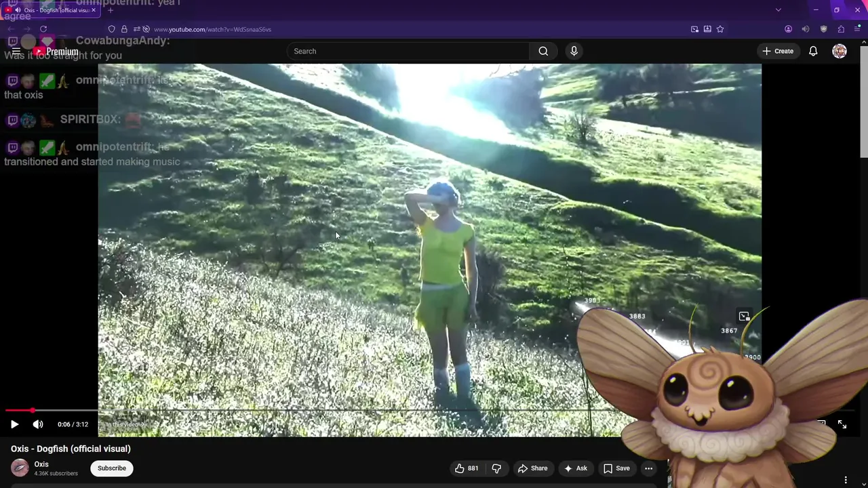Click the youtube.com address bar URL
This screenshot has width=868, height=488.
point(212,29)
